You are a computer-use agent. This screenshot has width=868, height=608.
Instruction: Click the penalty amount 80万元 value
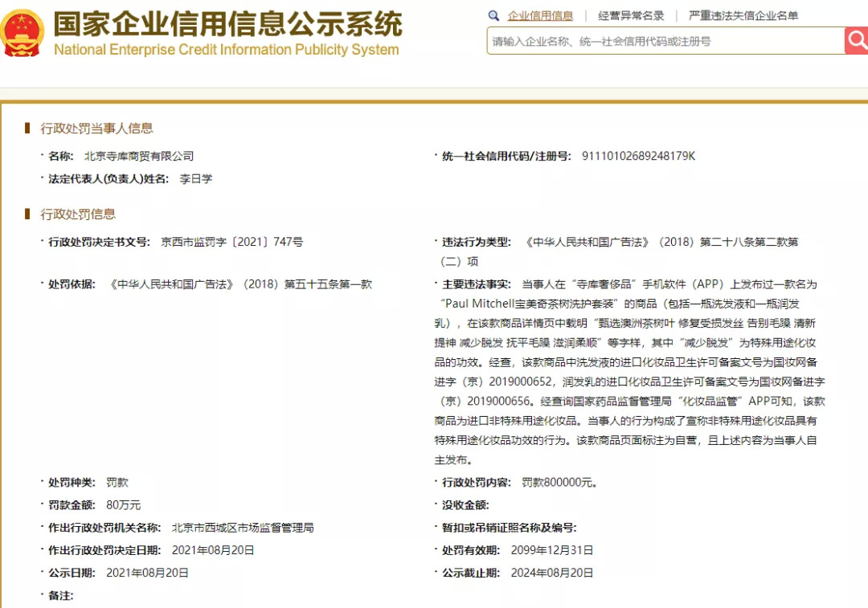pyautogui.click(x=124, y=505)
